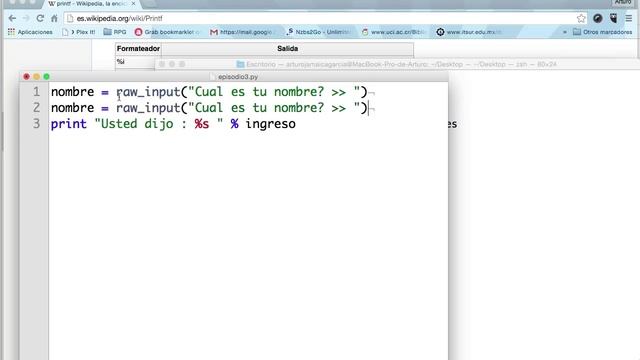Open the RPG bookmarks folder

pyautogui.click(x=115, y=32)
